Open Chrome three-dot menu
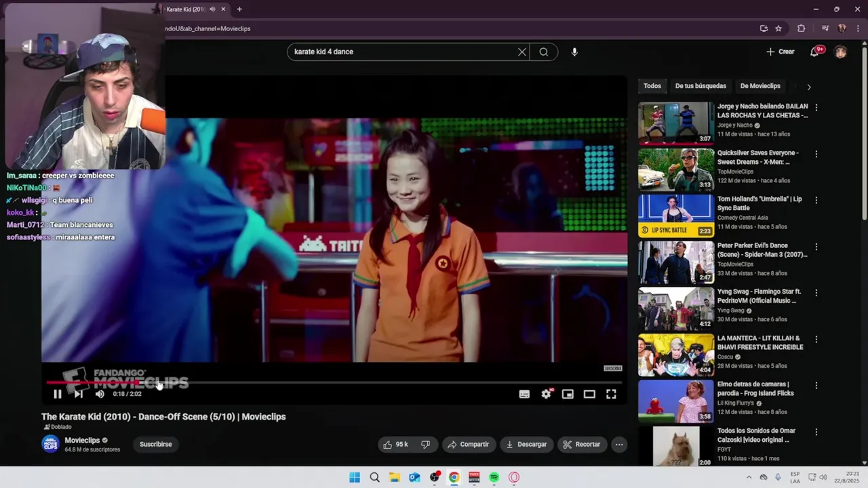The width and height of the screenshot is (868, 488). coord(858,28)
